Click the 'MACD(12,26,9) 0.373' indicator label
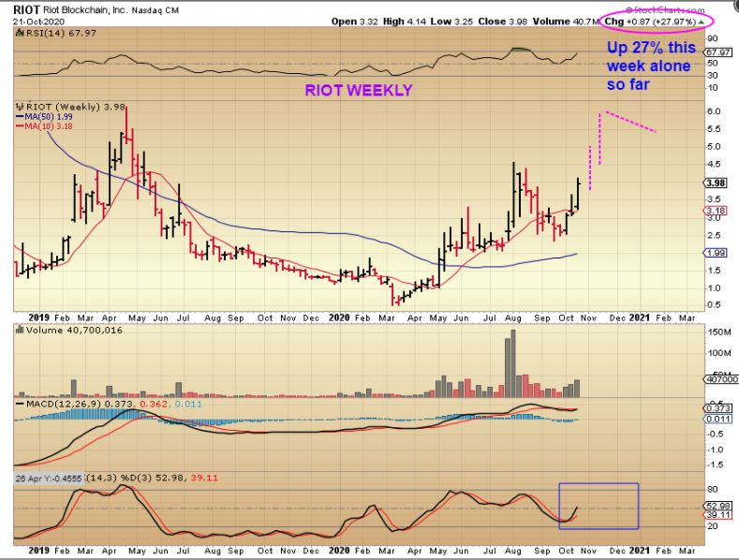The image size is (739, 560). (x=81, y=404)
